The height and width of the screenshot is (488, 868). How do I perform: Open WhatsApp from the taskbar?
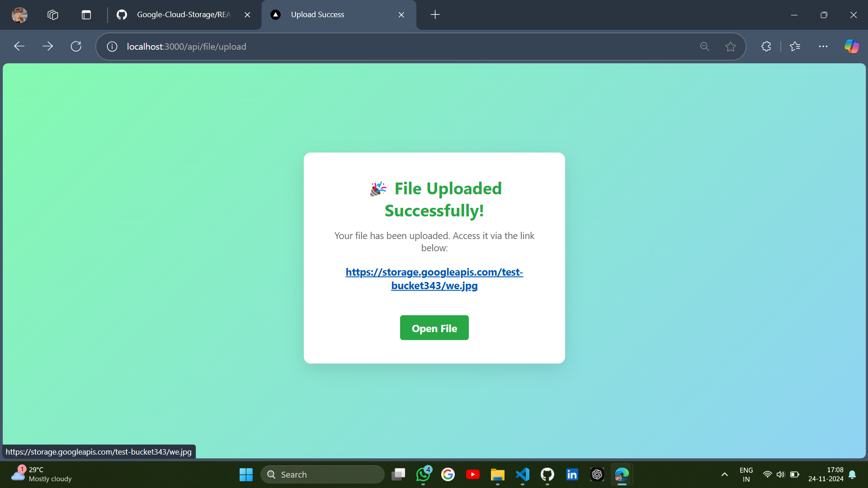[x=423, y=474]
